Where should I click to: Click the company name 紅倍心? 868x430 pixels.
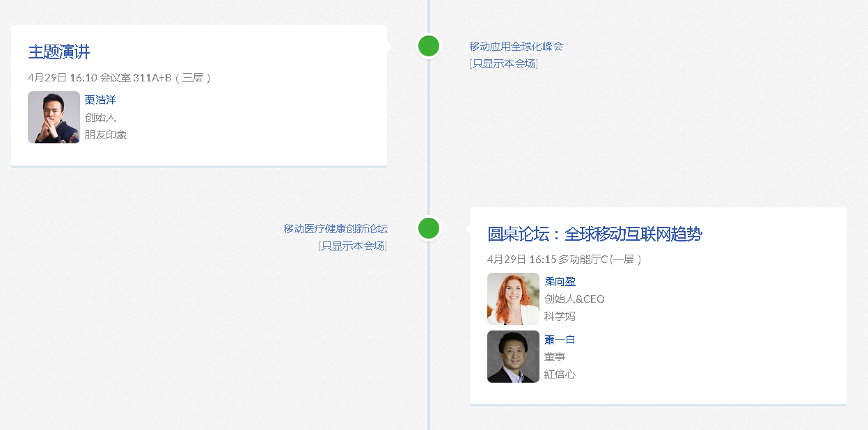click(560, 374)
